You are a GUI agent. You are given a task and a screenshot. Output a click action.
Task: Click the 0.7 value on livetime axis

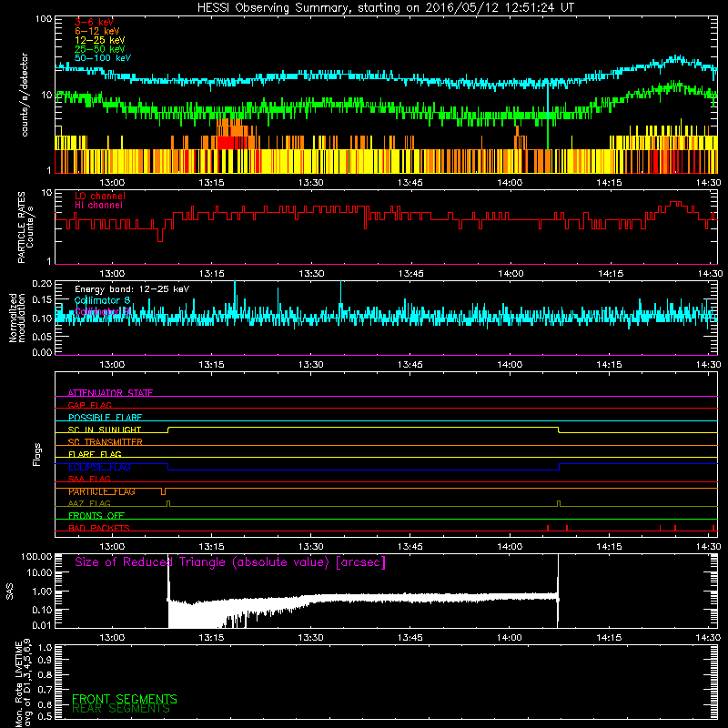point(45,690)
